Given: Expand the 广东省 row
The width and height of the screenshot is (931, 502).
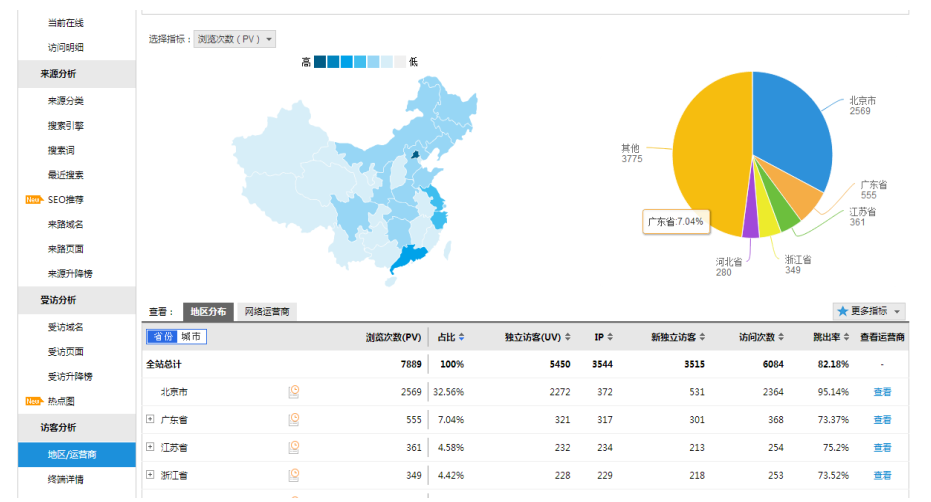Looking at the screenshot, I should (150, 420).
